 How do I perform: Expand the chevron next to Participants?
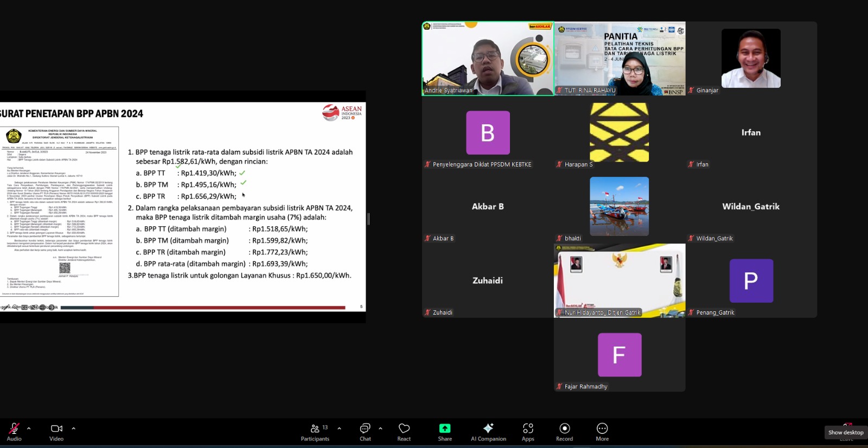pyautogui.click(x=339, y=428)
